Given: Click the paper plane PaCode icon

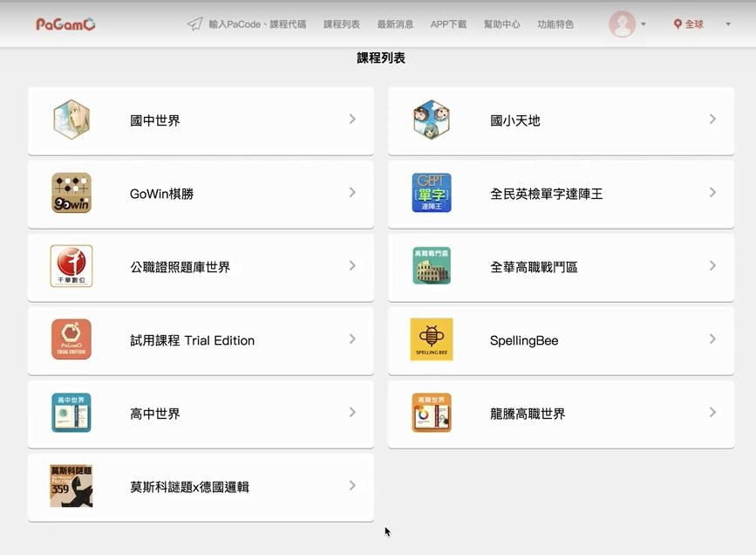Looking at the screenshot, I should [194, 24].
